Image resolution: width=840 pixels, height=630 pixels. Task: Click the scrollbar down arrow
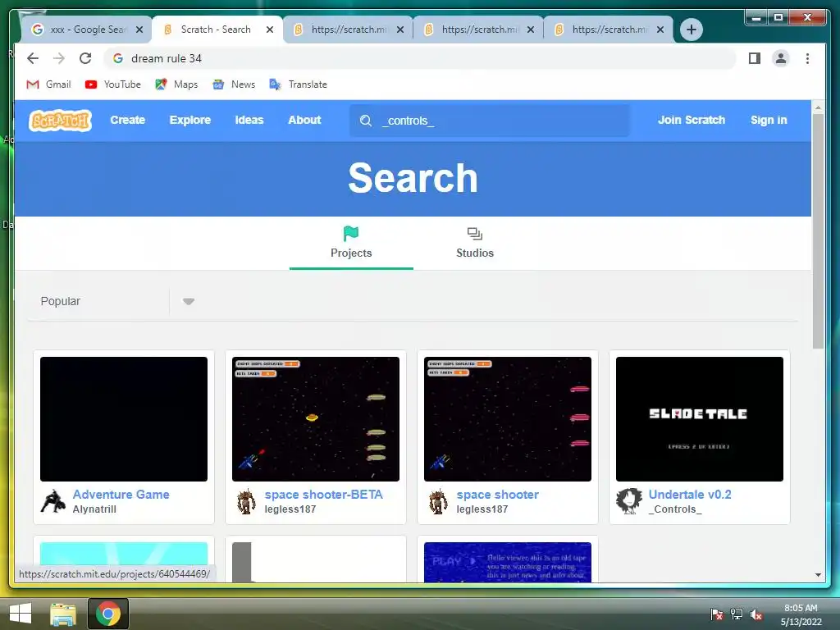click(x=818, y=575)
